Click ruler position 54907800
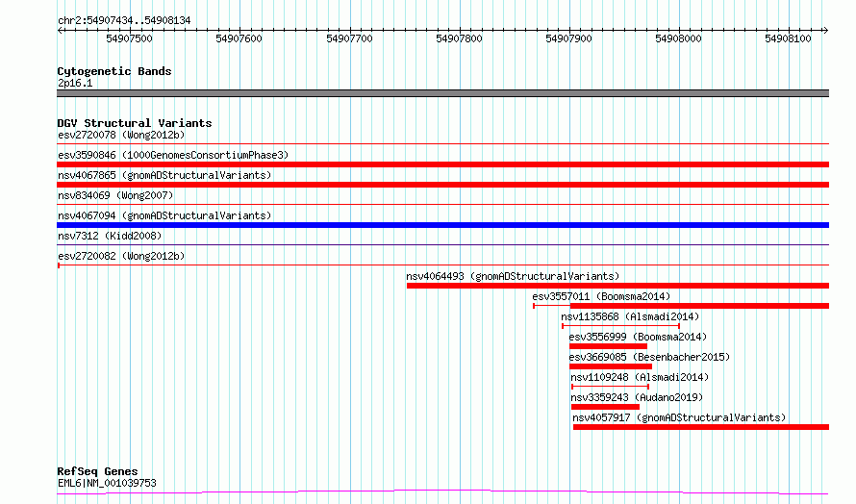Viewport: 856px width, 504px height. (459, 38)
